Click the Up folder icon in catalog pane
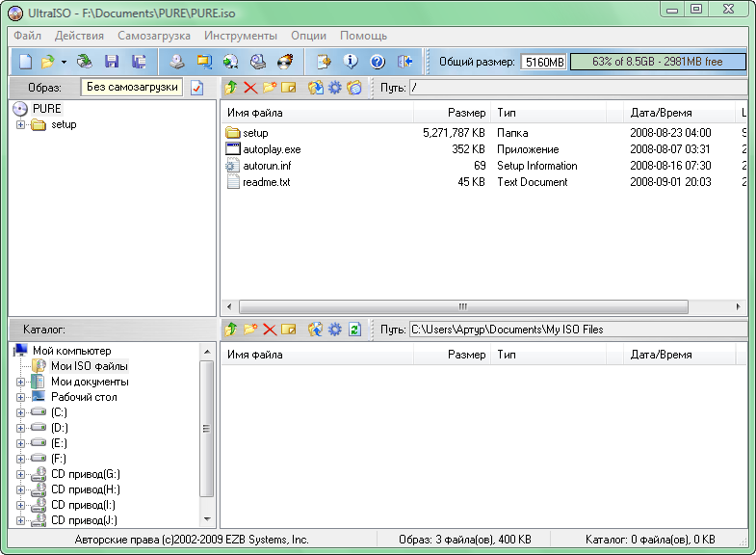This screenshot has height=555, width=756. 231,330
